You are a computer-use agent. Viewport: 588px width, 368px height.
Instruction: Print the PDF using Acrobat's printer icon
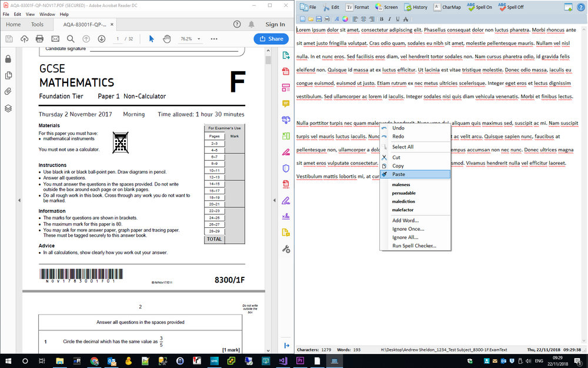[x=39, y=39]
